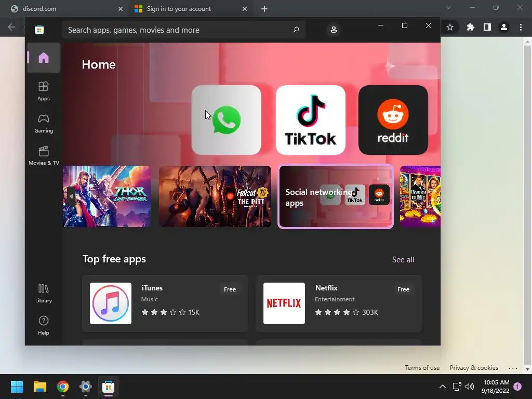This screenshot has height=399, width=532.
Task: Open Reddit app tile in banner
Action: click(x=393, y=120)
